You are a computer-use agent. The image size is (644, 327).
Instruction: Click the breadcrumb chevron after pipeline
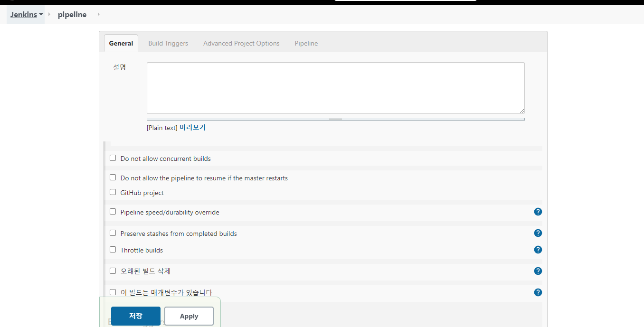(x=98, y=14)
